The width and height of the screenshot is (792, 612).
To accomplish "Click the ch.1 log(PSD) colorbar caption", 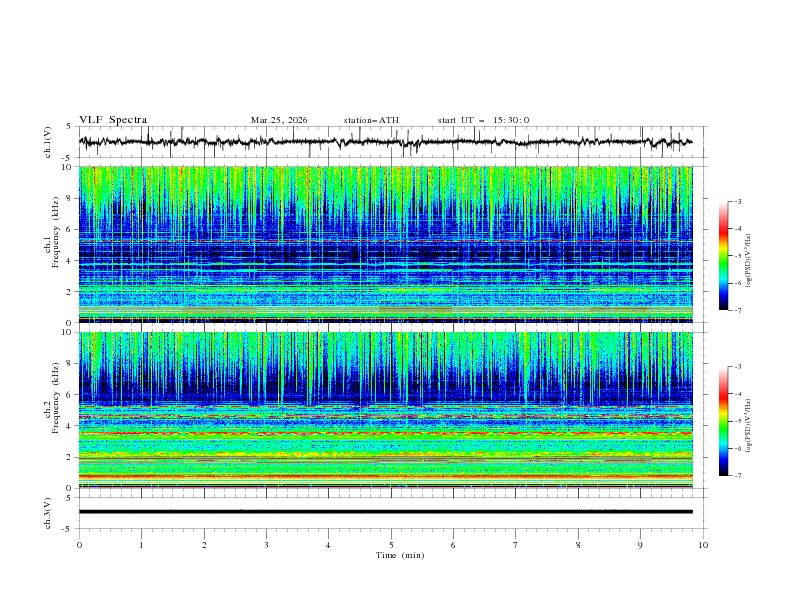I will [749, 261].
